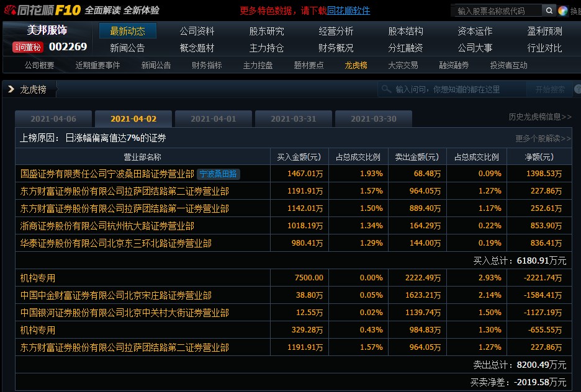
Task: Click 买卖净差 -2019.58万元 text
Action: tap(518, 382)
